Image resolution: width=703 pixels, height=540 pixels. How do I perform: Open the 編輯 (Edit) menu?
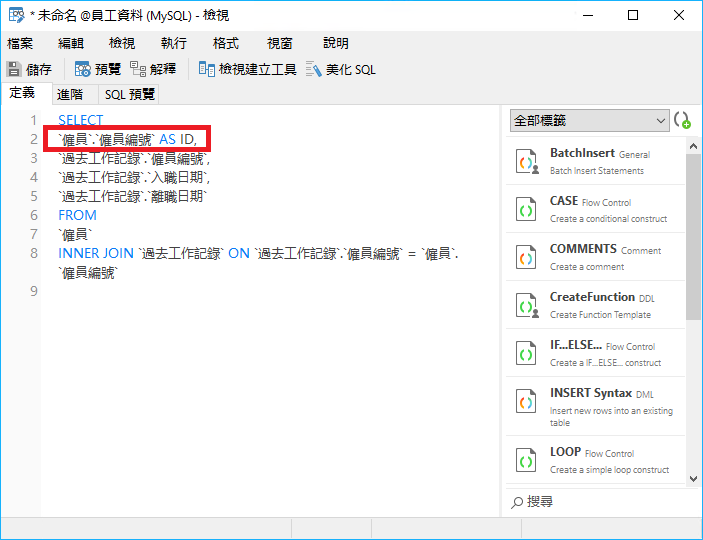click(x=71, y=43)
